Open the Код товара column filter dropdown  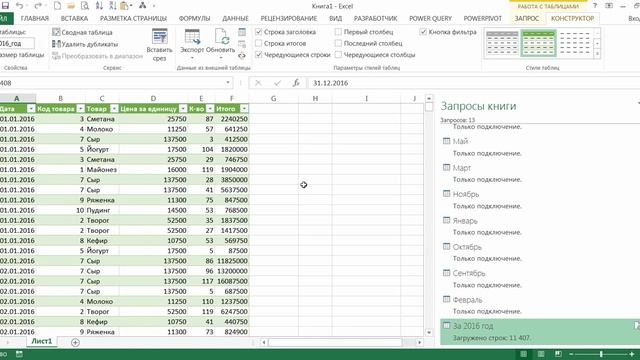tap(80, 109)
